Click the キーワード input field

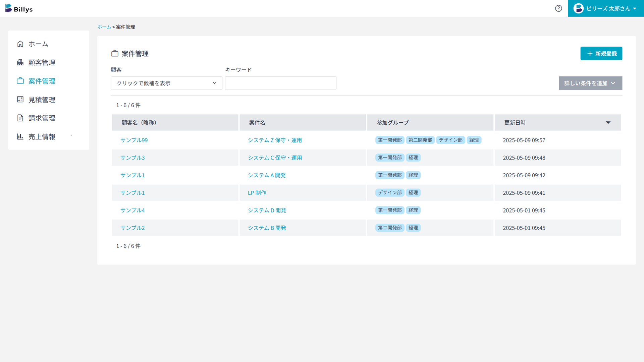pos(280,83)
